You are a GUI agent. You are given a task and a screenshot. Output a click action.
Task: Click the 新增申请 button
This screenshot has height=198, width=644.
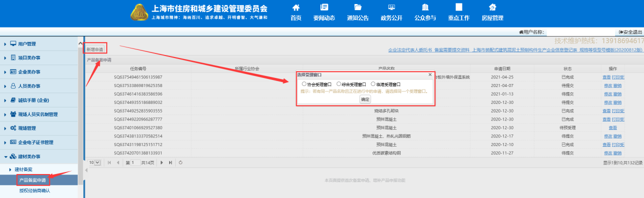[x=95, y=50]
